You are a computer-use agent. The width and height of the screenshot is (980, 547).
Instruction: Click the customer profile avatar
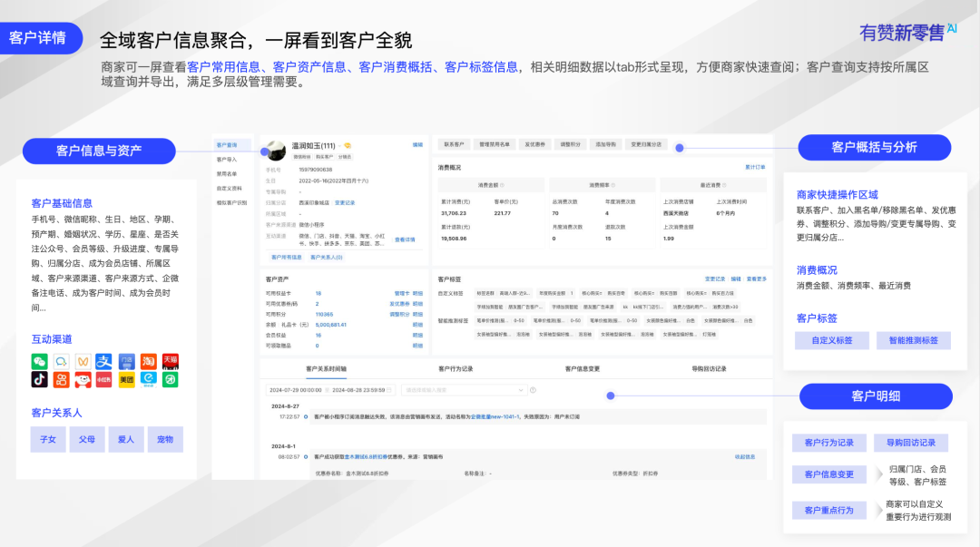click(276, 148)
